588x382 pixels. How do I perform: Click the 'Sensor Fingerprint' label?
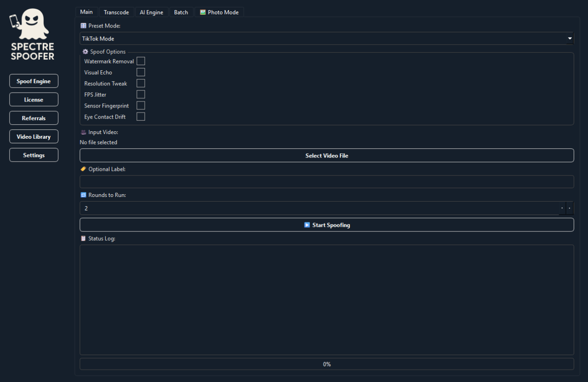(107, 106)
